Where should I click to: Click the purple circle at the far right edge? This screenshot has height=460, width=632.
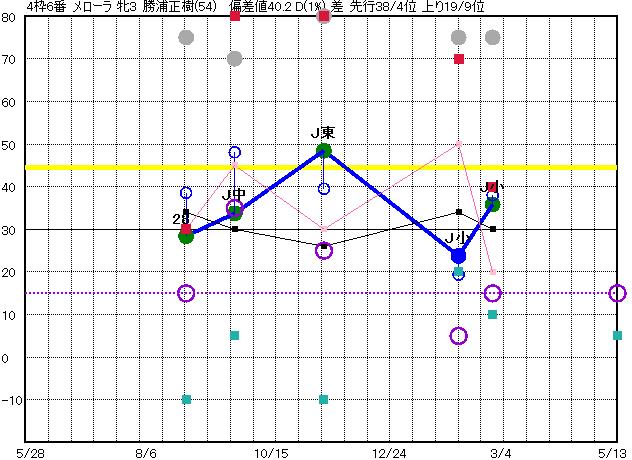click(617, 293)
